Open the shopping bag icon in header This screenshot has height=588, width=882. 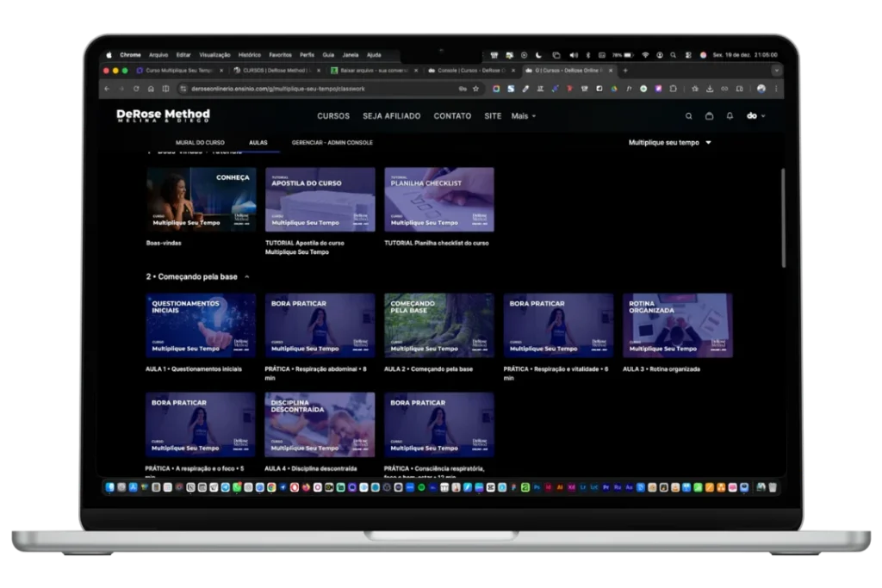pos(710,116)
